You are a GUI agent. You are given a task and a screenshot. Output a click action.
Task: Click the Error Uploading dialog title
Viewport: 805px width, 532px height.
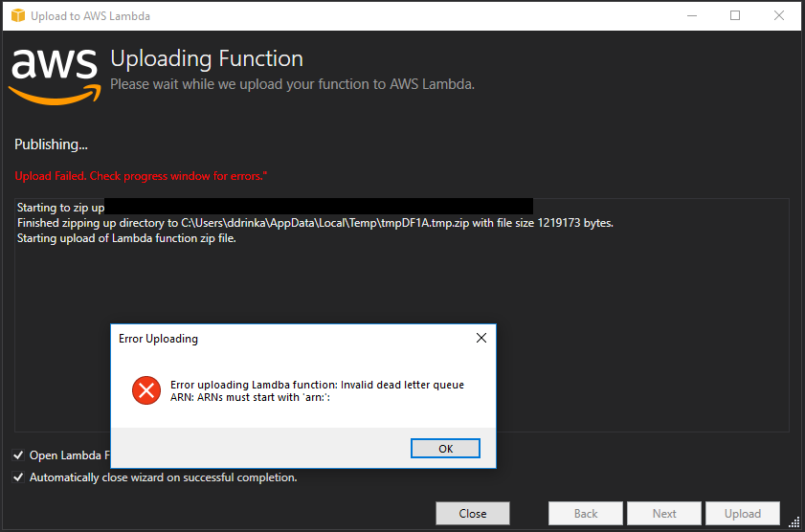coord(158,339)
